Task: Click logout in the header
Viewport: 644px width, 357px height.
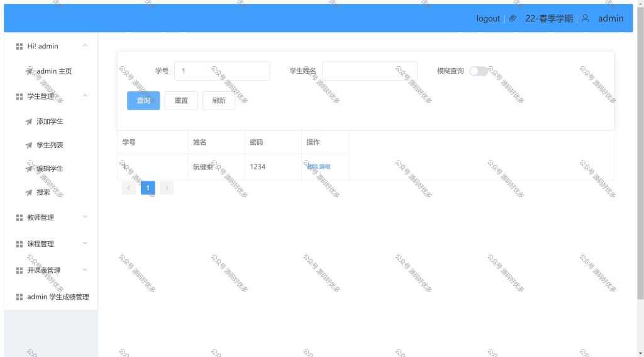Action: pos(488,18)
